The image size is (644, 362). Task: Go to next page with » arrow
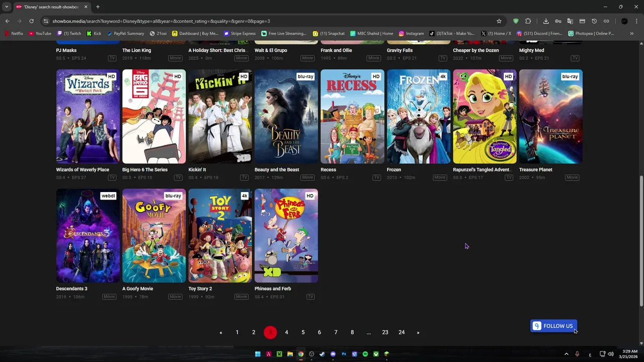coord(418,332)
